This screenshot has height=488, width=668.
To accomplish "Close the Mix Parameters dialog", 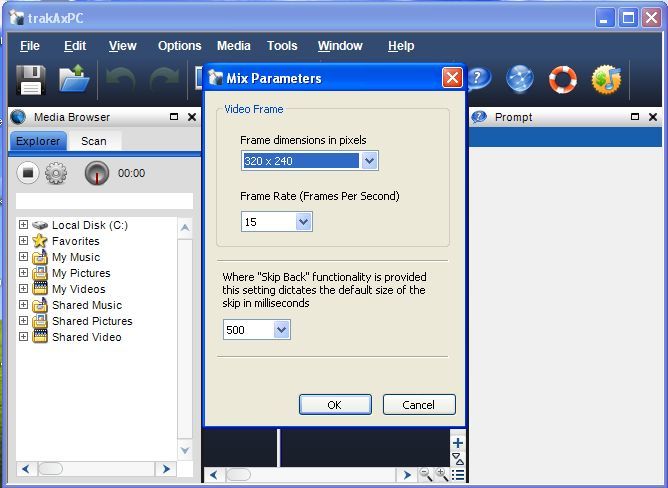I will [452, 78].
